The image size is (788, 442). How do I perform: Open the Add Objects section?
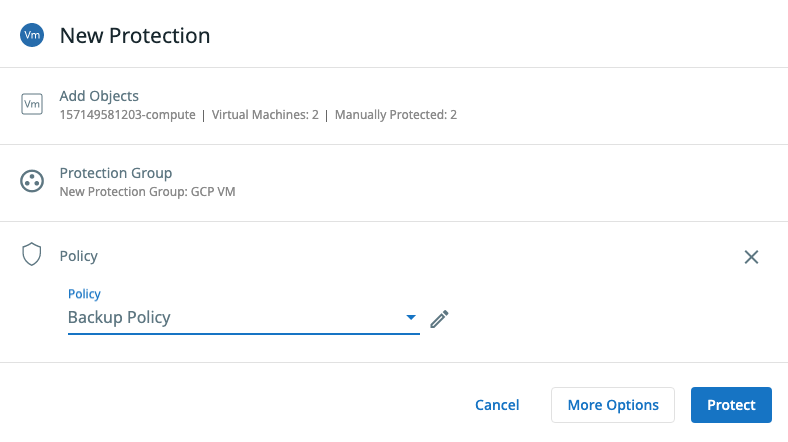(x=99, y=96)
